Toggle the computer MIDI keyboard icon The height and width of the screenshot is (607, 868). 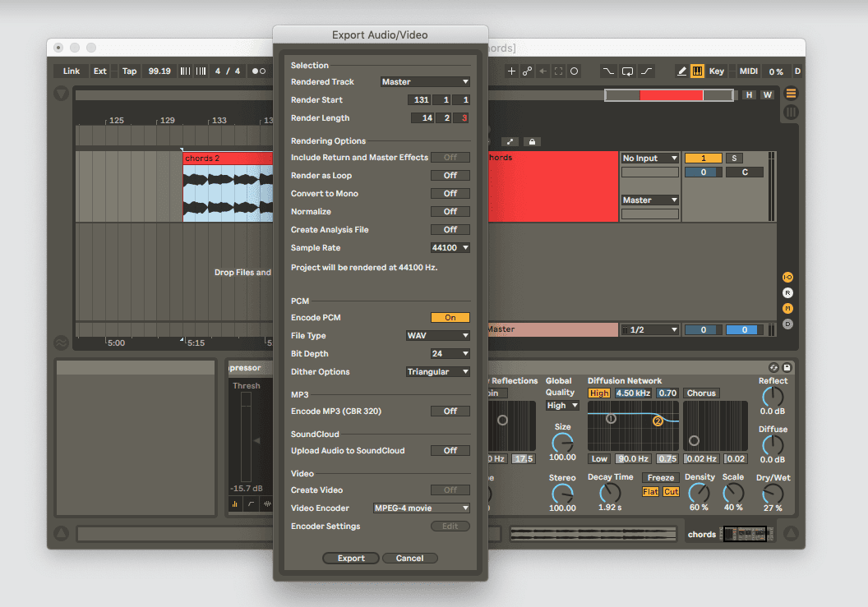697,71
